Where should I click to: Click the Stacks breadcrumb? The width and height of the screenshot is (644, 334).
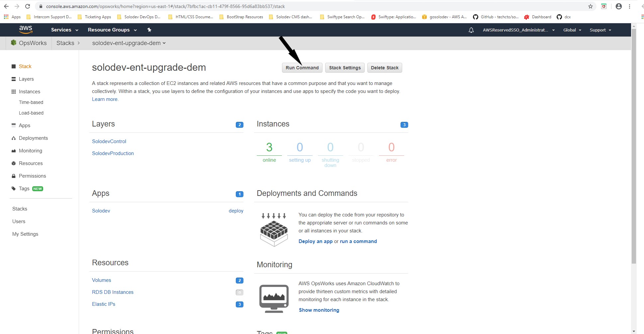pos(65,43)
